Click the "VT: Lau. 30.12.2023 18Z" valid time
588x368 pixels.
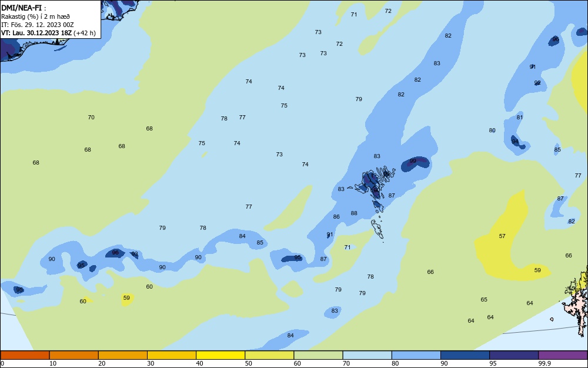[36, 33]
